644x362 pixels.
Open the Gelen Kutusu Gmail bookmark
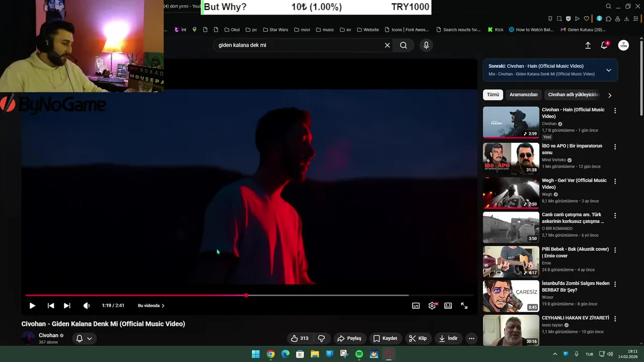[x=583, y=30]
